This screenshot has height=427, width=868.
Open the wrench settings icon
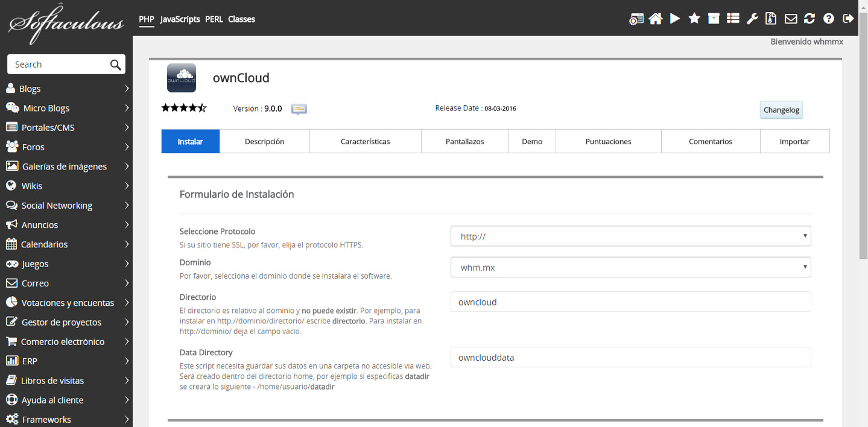(752, 19)
